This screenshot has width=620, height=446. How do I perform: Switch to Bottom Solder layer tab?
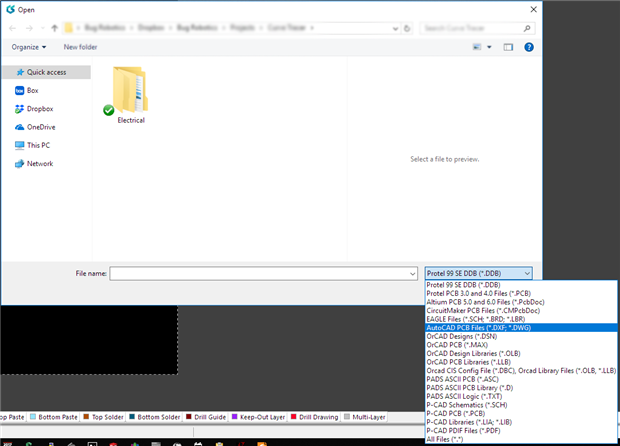click(155, 417)
